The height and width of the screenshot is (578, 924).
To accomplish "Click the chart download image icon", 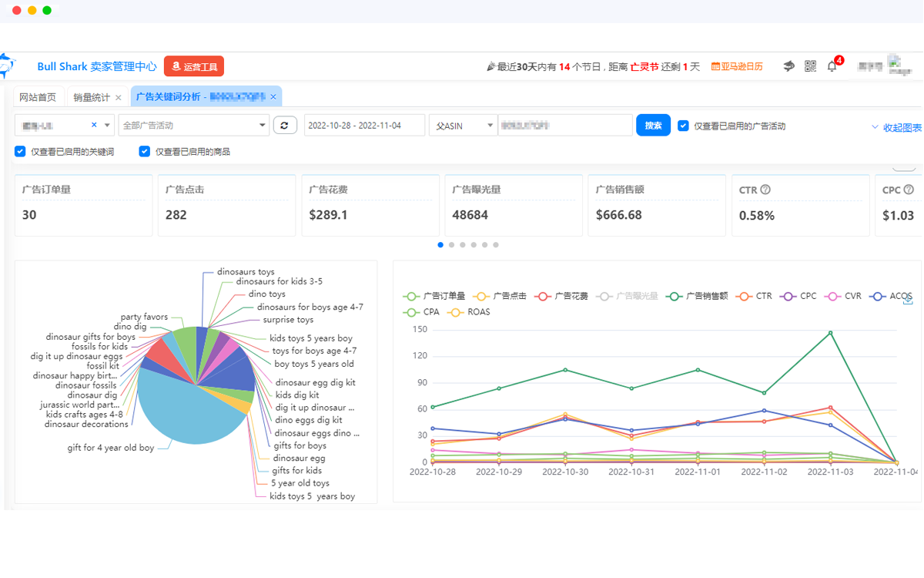I will [908, 299].
